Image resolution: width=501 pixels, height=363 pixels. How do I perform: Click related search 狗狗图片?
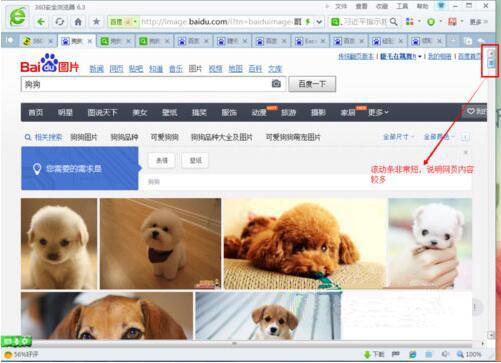pos(84,137)
